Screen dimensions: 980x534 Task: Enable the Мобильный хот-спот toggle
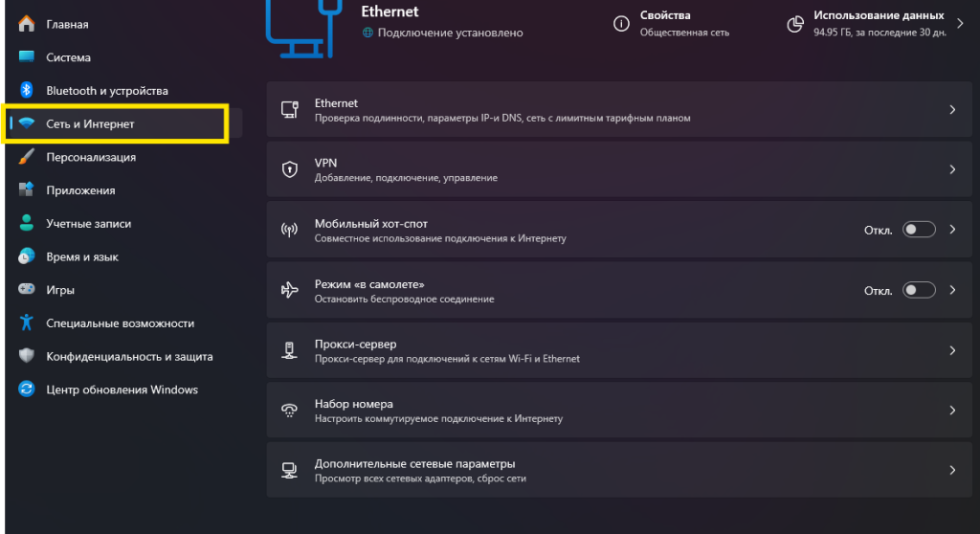click(919, 230)
